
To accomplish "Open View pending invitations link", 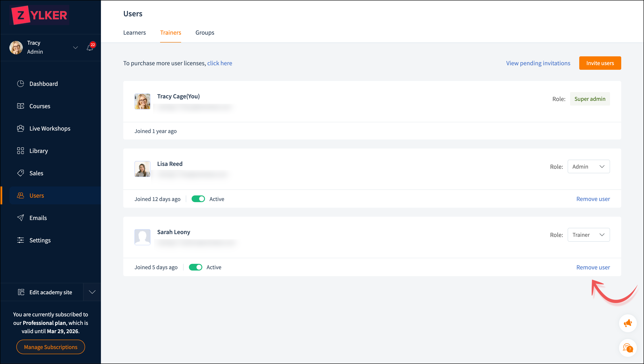I will click(538, 63).
